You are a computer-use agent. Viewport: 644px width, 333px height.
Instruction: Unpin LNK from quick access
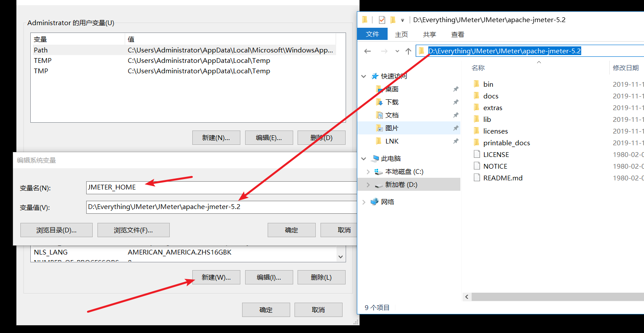(456, 141)
